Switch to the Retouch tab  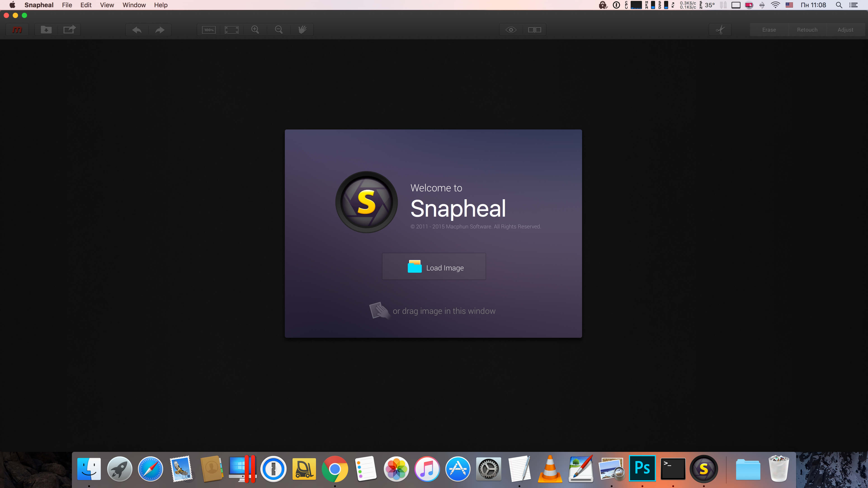(807, 30)
